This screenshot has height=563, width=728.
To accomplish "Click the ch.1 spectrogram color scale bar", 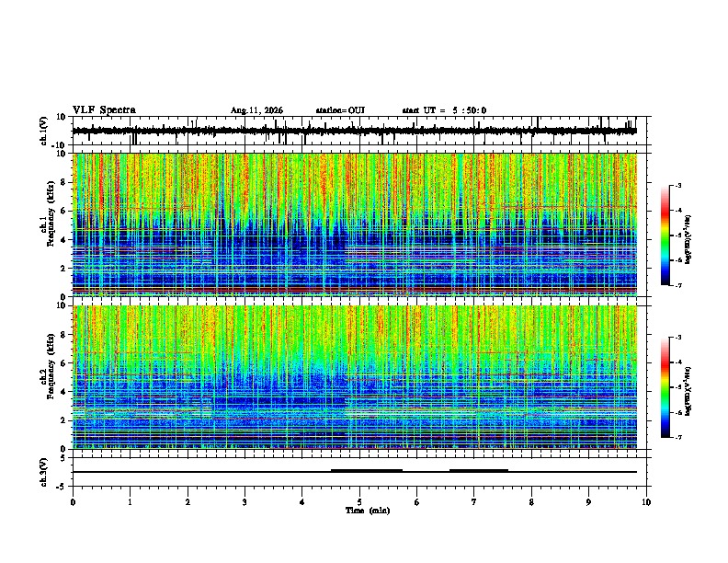I will coord(665,236).
